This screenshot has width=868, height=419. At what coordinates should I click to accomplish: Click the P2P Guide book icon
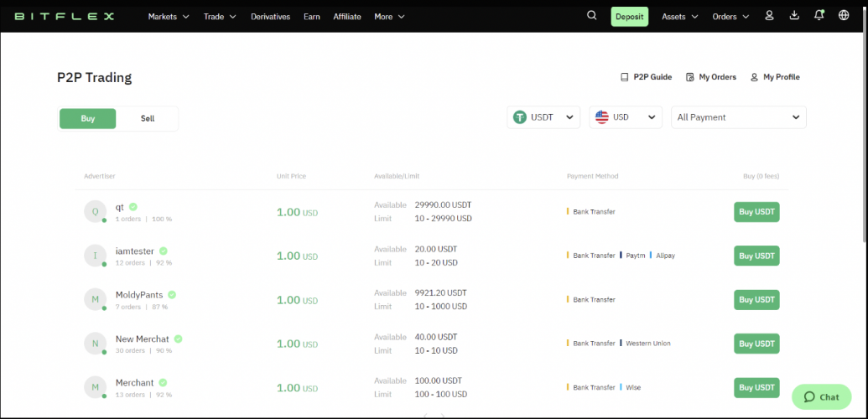click(625, 77)
